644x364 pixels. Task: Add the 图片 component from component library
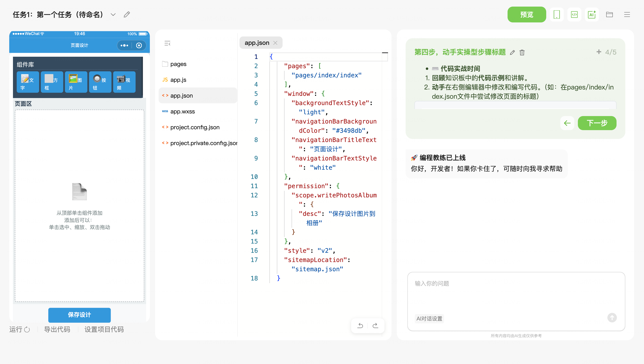76,82
